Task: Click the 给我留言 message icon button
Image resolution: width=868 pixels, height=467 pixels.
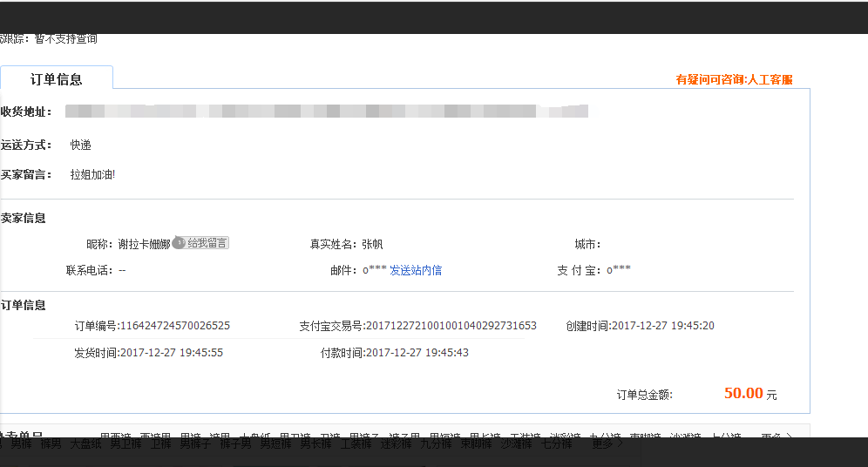Action: 200,243
